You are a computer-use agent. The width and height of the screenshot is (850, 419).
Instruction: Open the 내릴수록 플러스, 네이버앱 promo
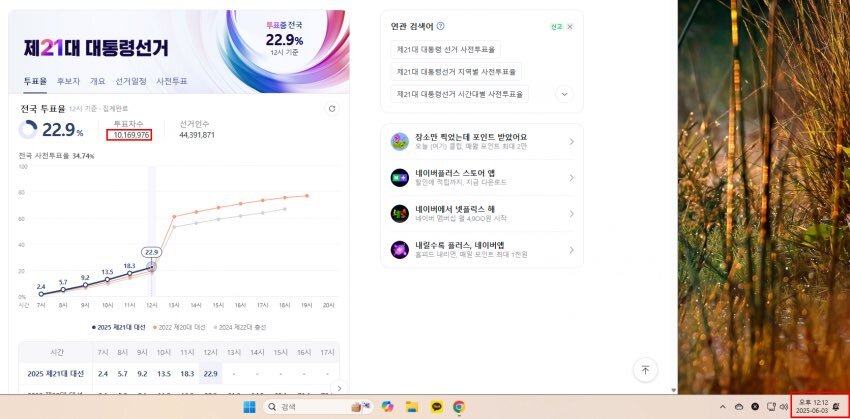482,250
